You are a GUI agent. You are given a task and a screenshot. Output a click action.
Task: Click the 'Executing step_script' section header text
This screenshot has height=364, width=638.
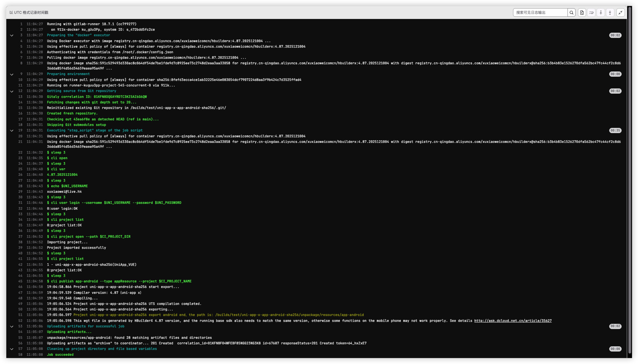(x=95, y=130)
